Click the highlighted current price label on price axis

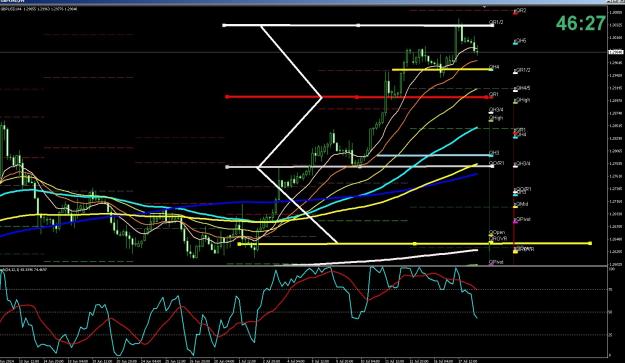616,52
